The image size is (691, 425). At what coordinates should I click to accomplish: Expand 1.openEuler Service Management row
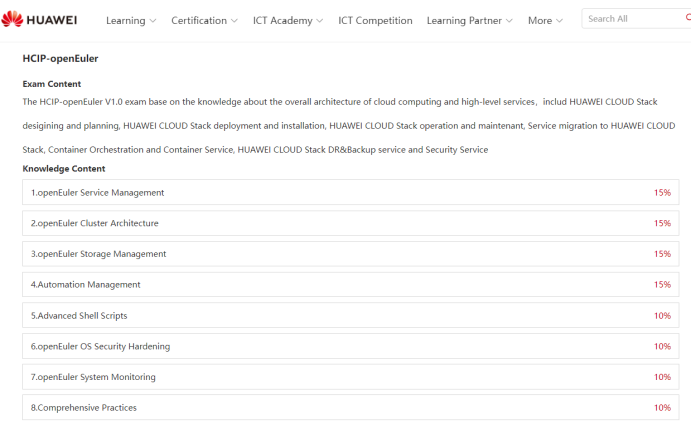coord(351,192)
